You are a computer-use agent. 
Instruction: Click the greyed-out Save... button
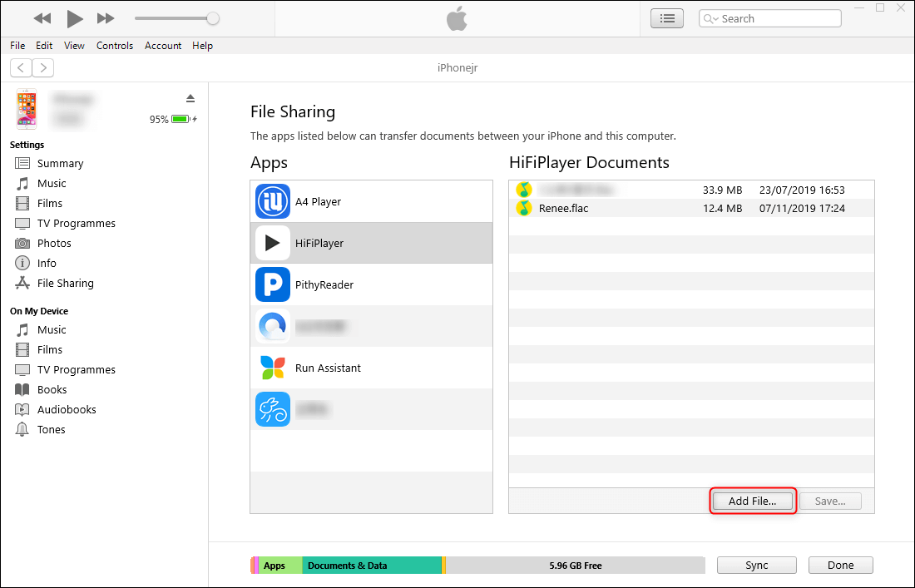830,501
